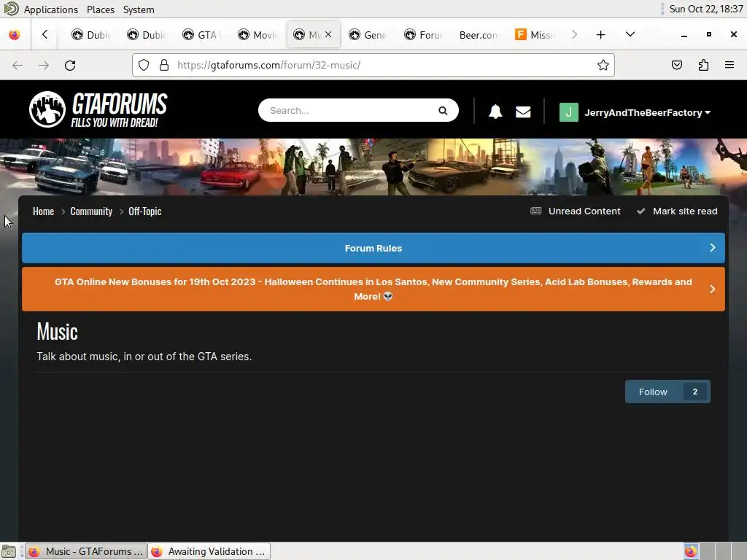Go to Off-Topic breadcrumb

pyautogui.click(x=145, y=211)
